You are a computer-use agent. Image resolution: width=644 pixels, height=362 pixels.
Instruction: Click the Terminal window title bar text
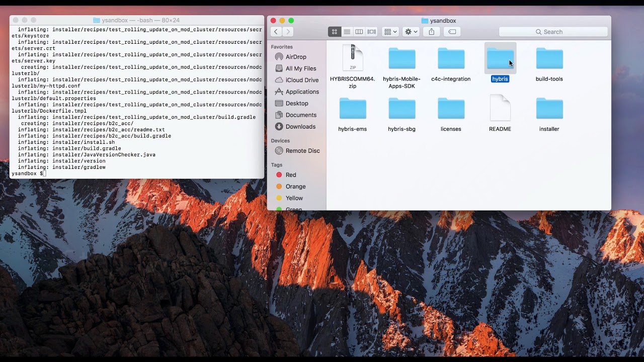(x=141, y=20)
